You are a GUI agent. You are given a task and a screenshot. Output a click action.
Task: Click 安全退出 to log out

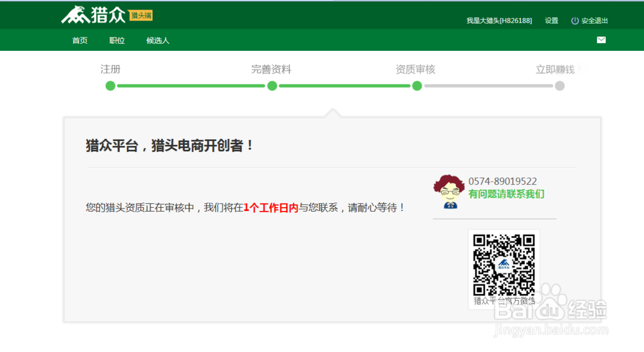tap(594, 21)
